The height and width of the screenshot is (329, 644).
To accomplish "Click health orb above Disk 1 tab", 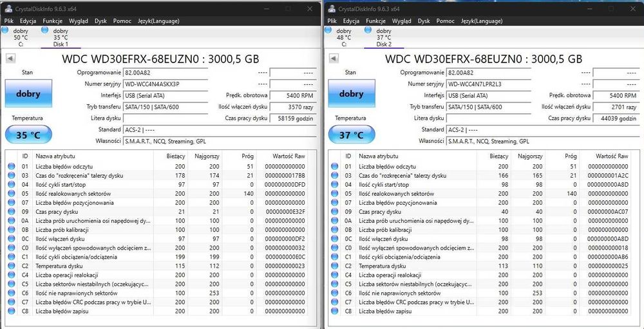I will tap(45, 30).
